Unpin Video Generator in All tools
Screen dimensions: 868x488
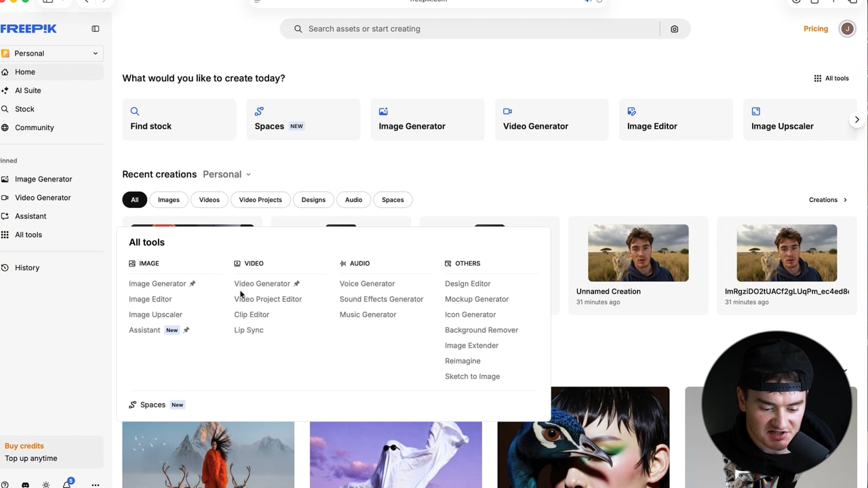pyautogui.click(x=296, y=283)
